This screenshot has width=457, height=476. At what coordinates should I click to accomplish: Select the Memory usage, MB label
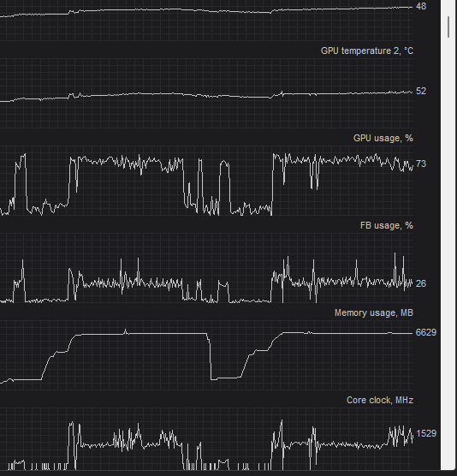point(374,312)
